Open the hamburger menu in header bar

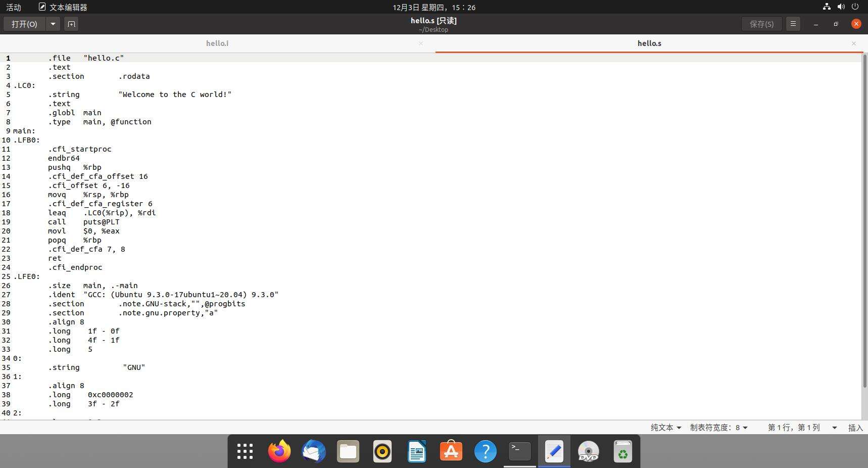click(x=793, y=24)
